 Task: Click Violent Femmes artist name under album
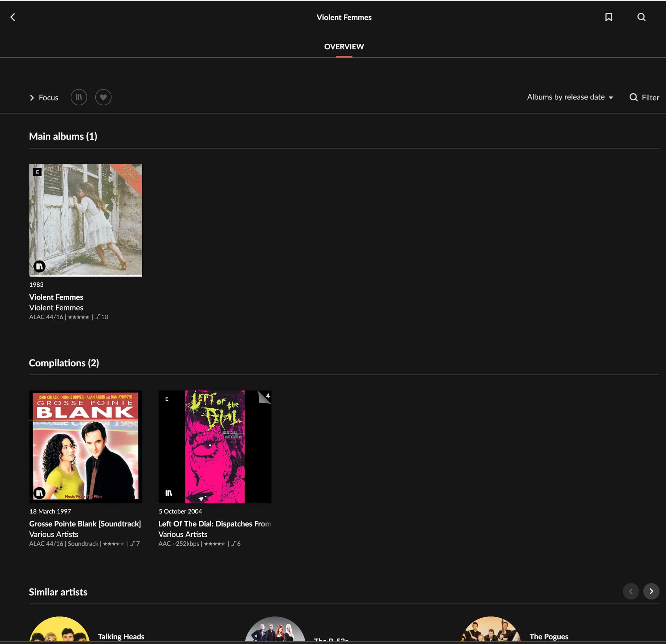pos(56,307)
